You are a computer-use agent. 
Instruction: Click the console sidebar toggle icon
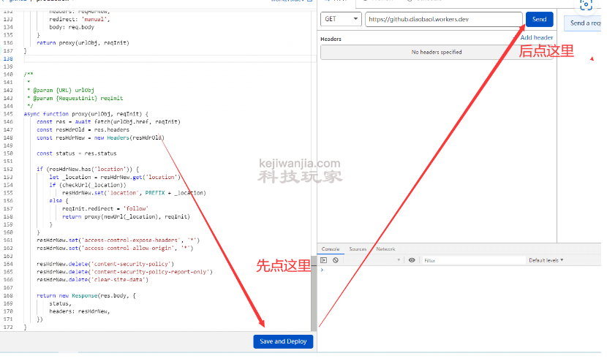pyautogui.click(x=325, y=260)
